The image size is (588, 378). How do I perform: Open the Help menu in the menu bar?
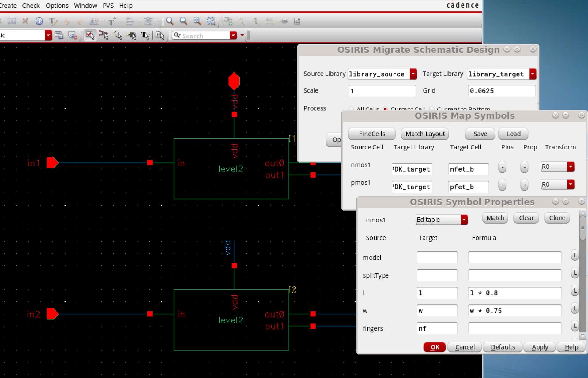point(126,6)
